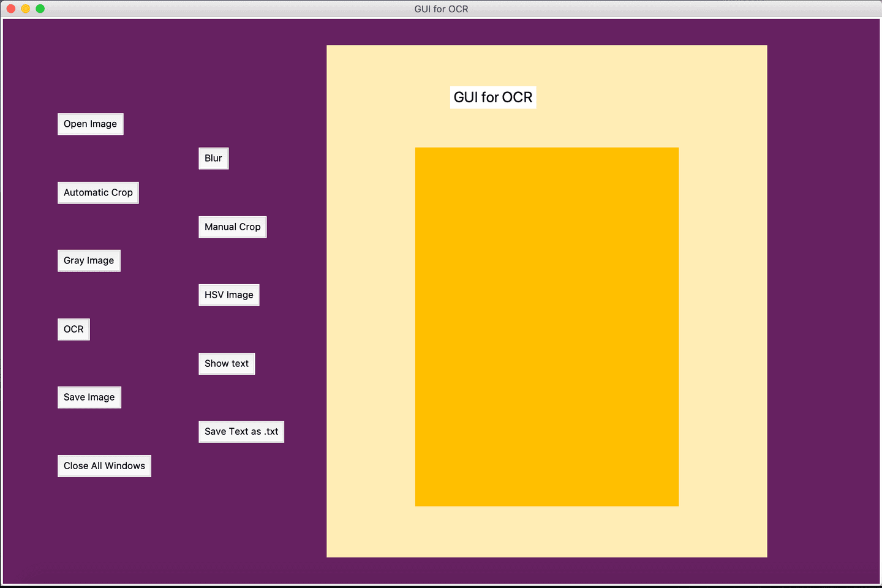Run OCR on the image
Viewport: 882px width, 588px height.
click(x=73, y=329)
